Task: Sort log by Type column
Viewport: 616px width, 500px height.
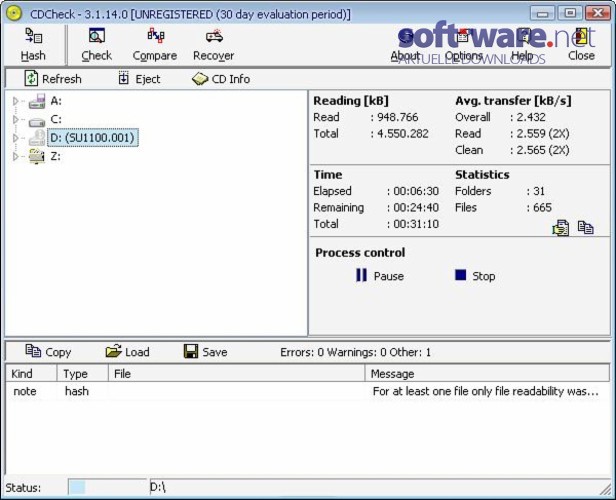Action: pyautogui.click(x=82, y=374)
